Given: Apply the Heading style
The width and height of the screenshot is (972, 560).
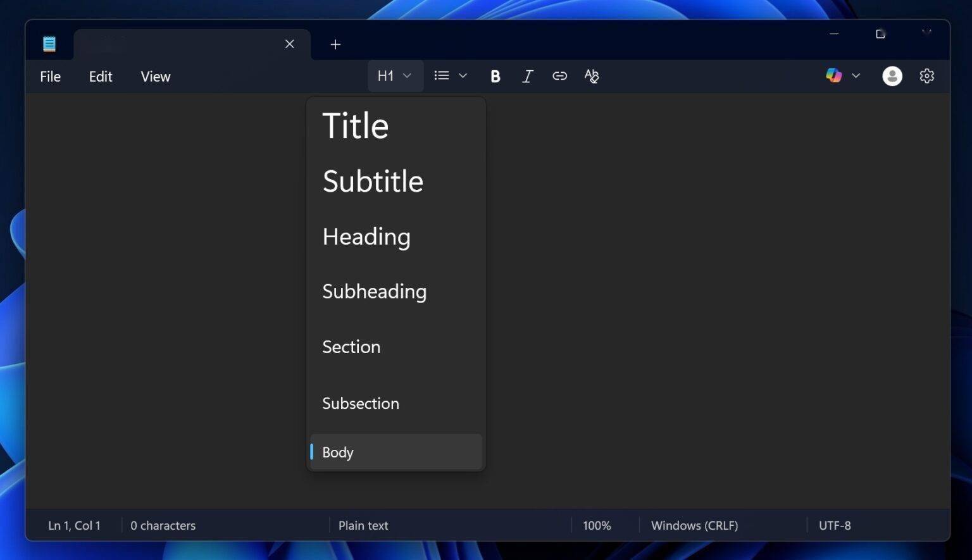Looking at the screenshot, I should (396, 237).
